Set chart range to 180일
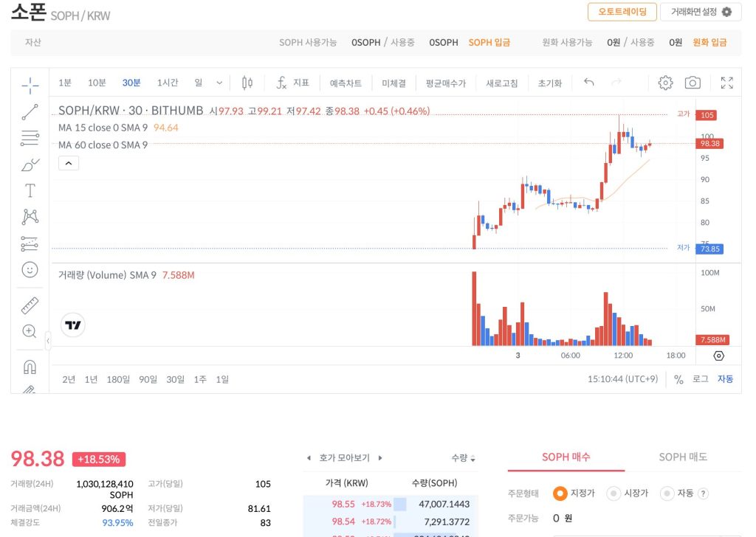756x537 pixels. (x=118, y=379)
